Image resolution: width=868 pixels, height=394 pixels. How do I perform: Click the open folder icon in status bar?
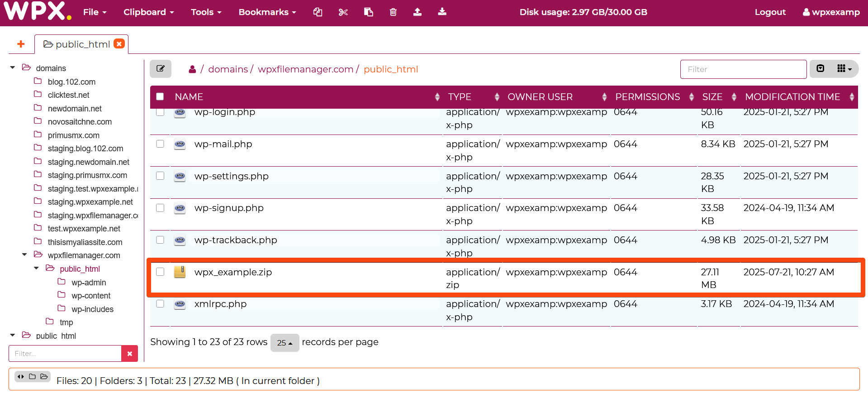[44, 376]
